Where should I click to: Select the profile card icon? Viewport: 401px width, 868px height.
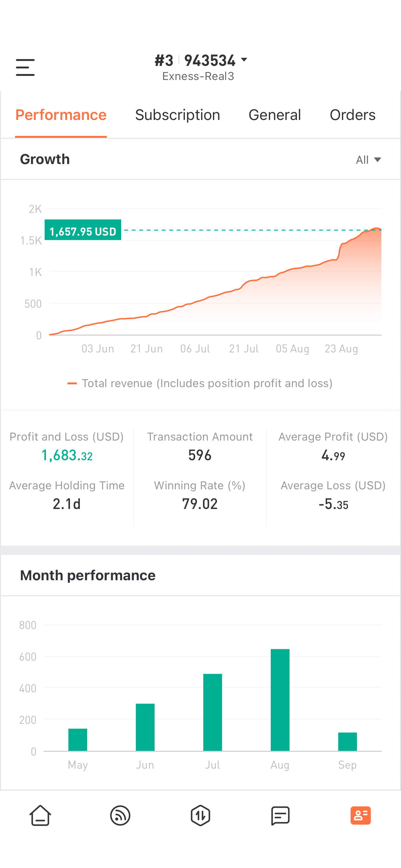[x=361, y=816]
